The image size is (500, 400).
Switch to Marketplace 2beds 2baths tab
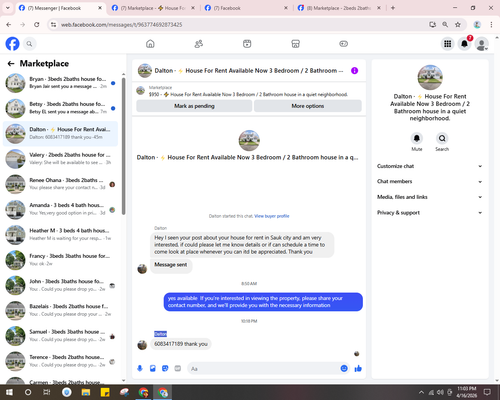(x=338, y=8)
